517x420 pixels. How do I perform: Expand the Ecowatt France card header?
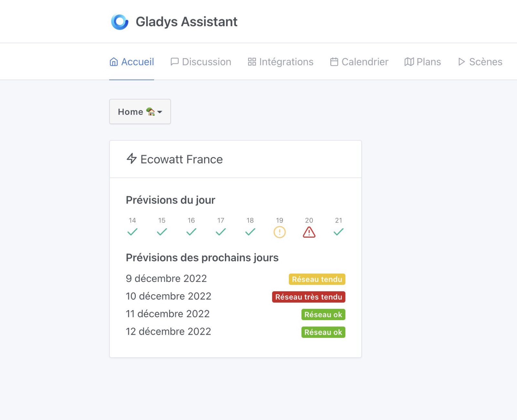pos(235,159)
